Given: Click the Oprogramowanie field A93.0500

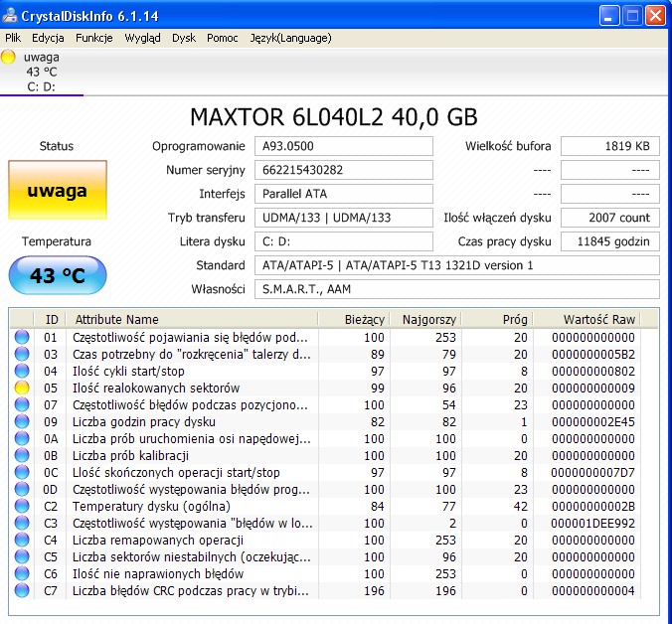Looking at the screenshot, I should pos(344,146).
